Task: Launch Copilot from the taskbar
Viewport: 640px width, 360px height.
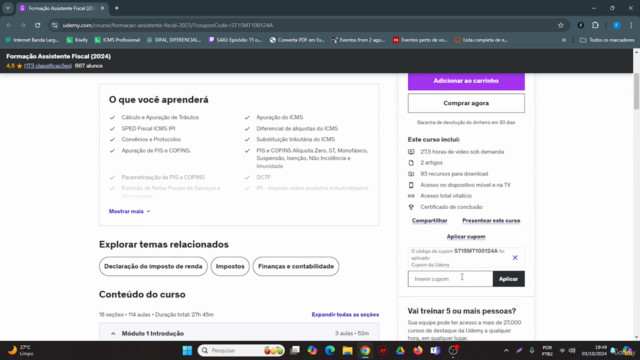Action: click(x=312, y=350)
